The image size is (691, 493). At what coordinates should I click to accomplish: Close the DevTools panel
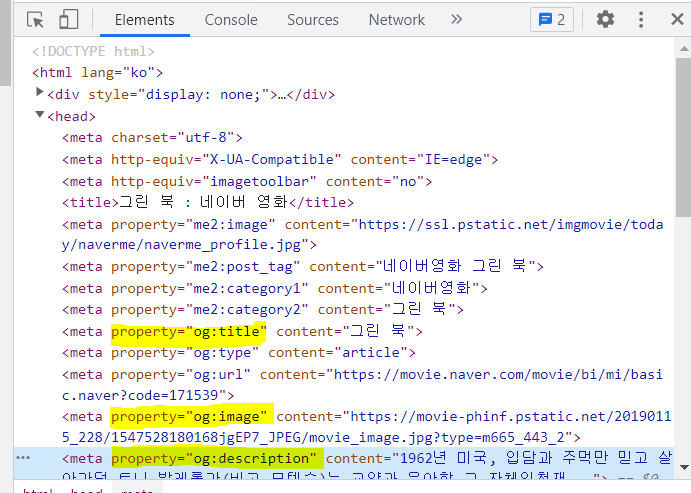click(x=677, y=19)
